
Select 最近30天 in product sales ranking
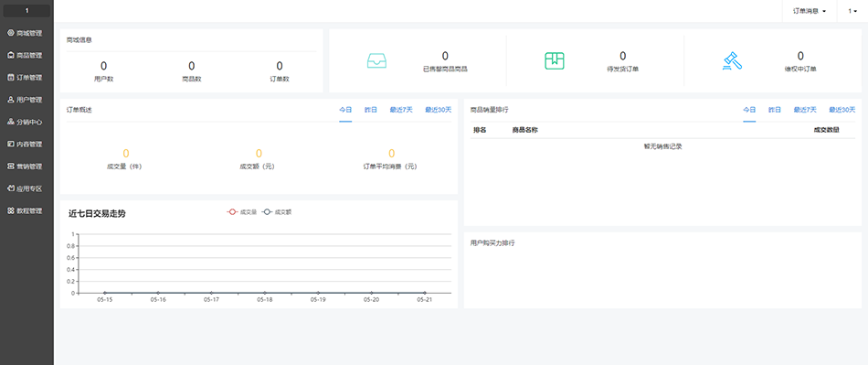click(x=842, y=110)
